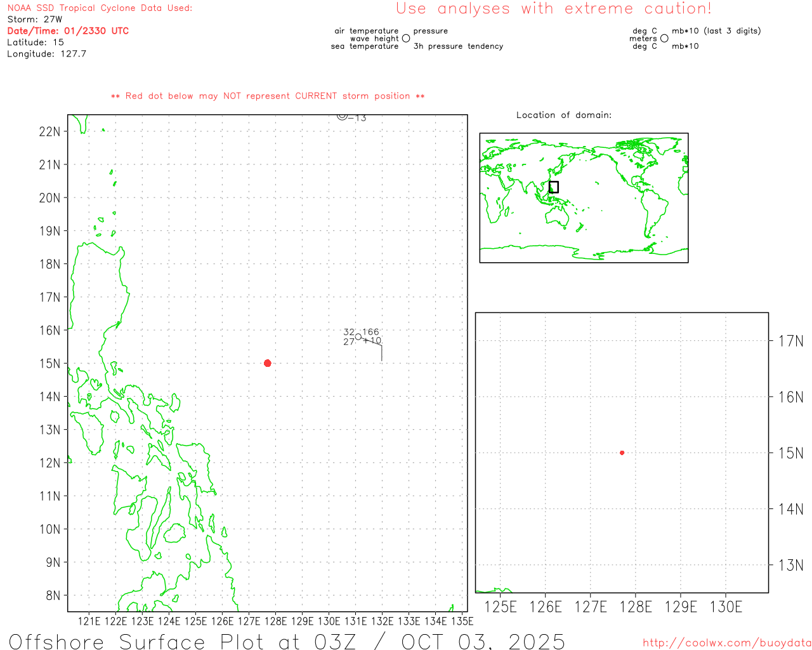Viewport: 812px width, 650px height.
Task: Click legend circle beside 'meters' unit label
Action: tap(664, 39)
